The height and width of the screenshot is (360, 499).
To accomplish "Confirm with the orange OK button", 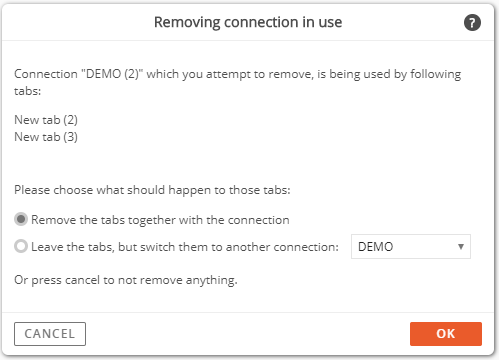I will coord(446,334).
